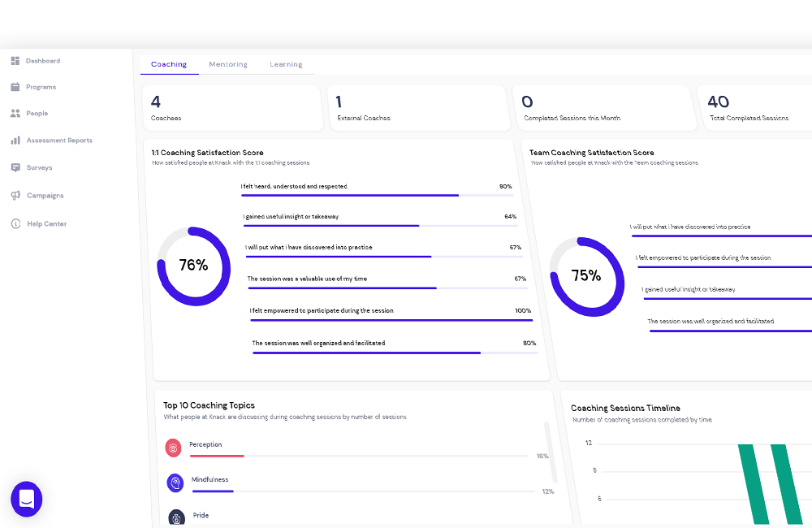This screenshot has width=812, height=528.
Task: Click the 'Top 10 Coaching Topics' heading
Action: [x=209, y=405]
